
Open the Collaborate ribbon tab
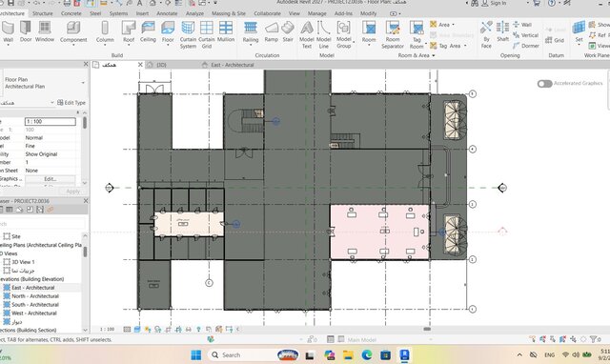pos(267,13)
